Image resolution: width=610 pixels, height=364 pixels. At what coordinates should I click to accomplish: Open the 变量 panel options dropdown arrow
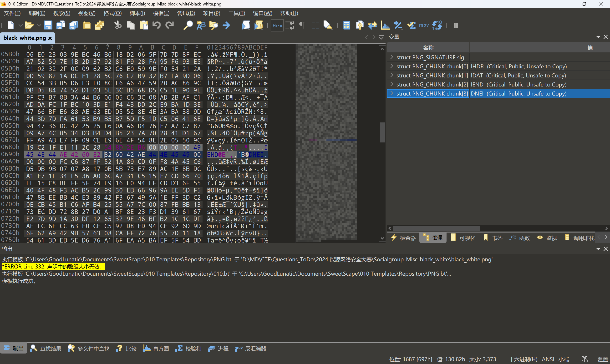pos(598,37)
